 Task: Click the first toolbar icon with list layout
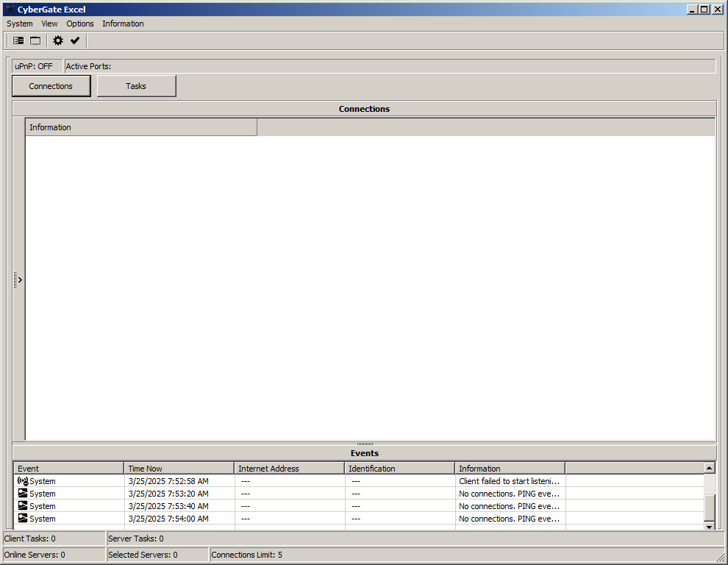(x=18, y=40)
